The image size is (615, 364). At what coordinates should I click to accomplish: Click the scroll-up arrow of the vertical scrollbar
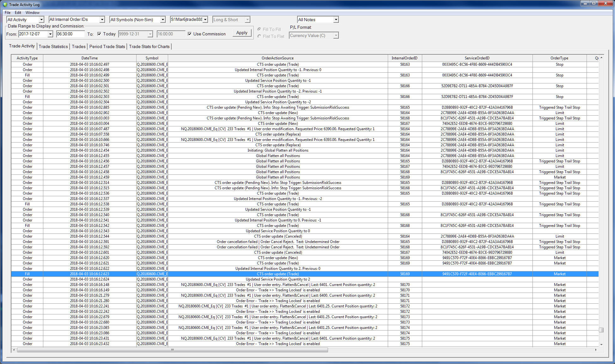tap(601, 58)
